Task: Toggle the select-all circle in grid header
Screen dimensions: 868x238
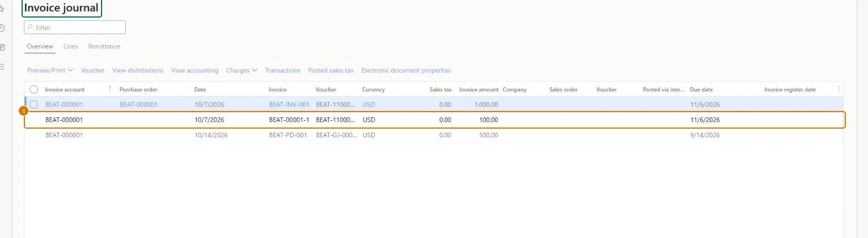Action: [x=34, y=90]
